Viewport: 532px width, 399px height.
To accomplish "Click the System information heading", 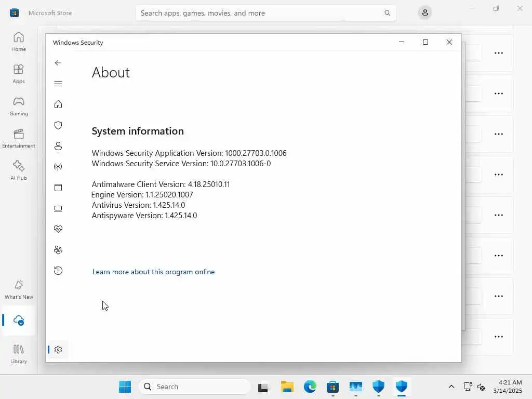I will tap(138, 131).
